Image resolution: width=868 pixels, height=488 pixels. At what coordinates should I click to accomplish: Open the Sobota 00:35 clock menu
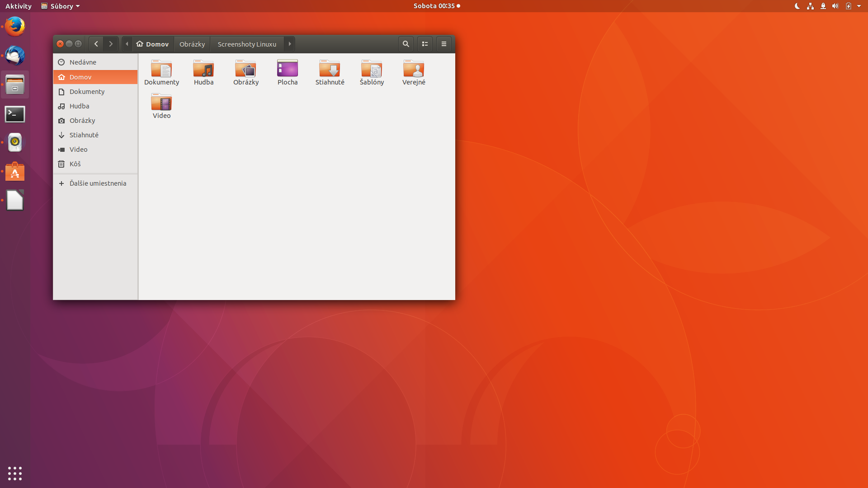click(437, 6)
